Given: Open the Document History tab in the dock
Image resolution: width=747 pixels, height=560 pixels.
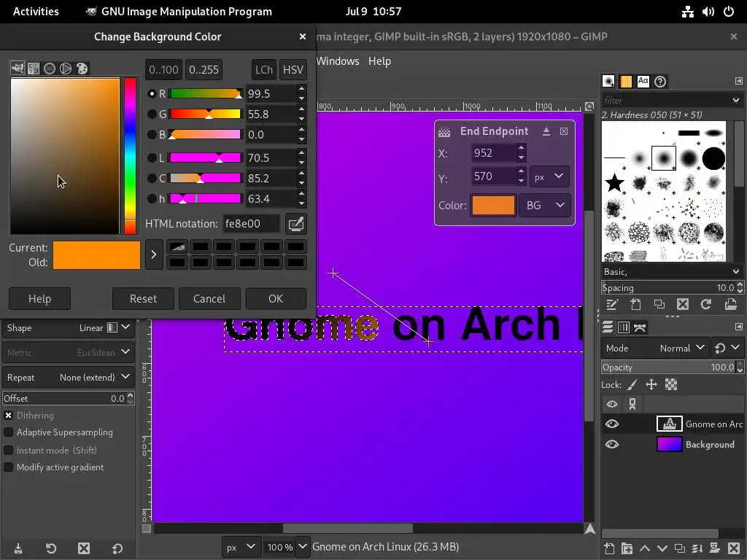Looking at the screenshot, I should [660, 82].
